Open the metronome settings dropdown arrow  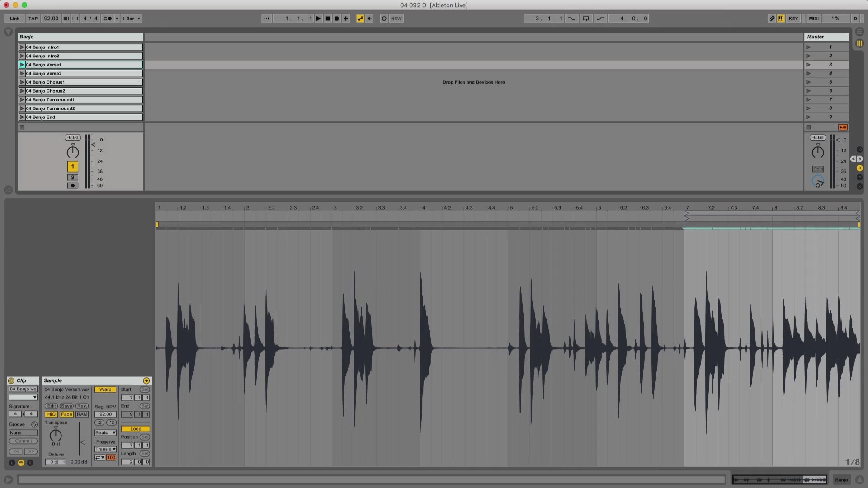[117, 19]
